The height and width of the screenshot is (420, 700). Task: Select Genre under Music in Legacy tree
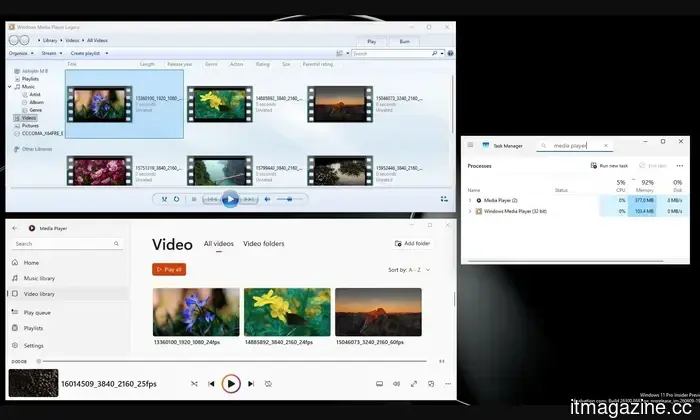(36, 110)
